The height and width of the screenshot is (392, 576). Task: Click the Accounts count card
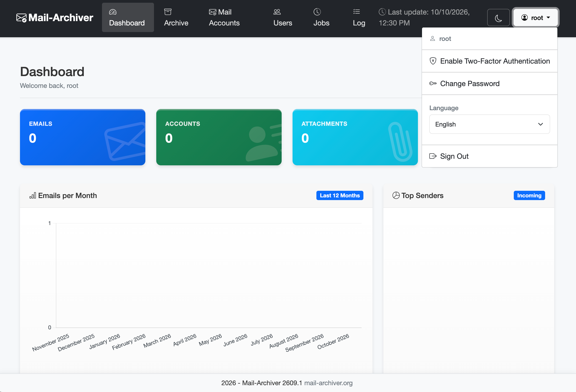(219, 137)
